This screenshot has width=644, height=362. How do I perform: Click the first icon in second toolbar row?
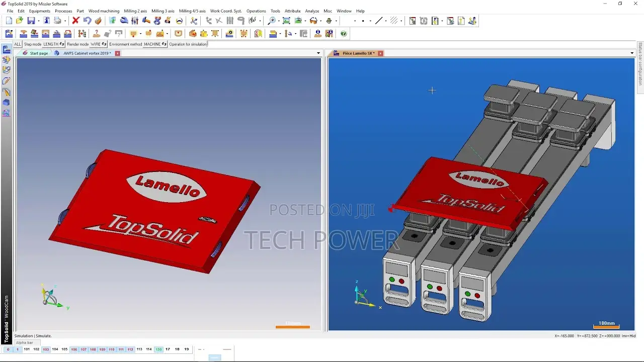tap(9, 34)
